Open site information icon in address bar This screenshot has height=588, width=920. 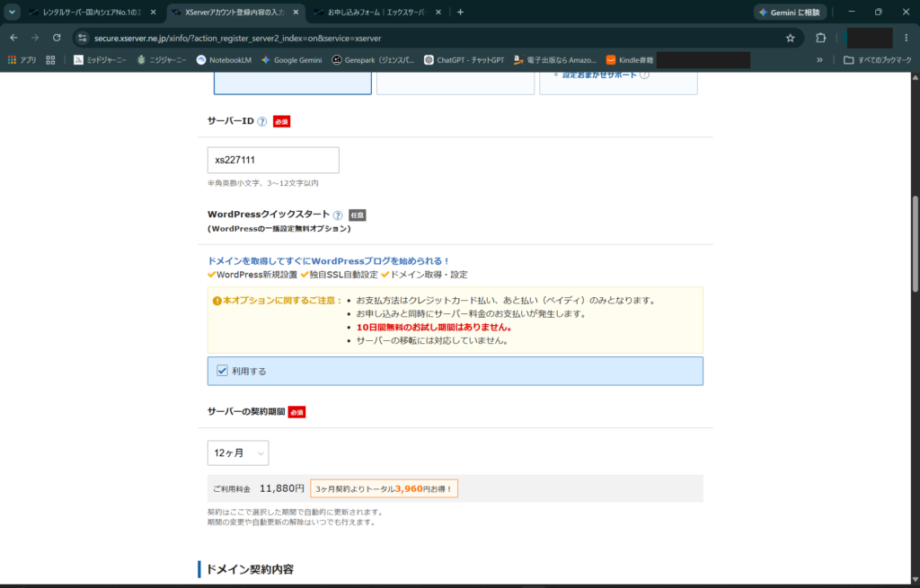(83, 38)
